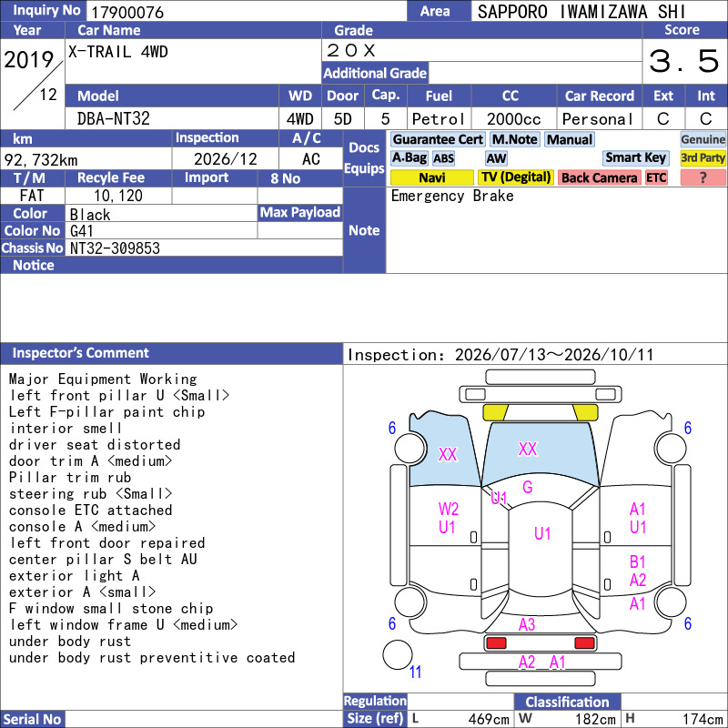Click the comment 'F window small stone chip'
728x728 pixels.
point(111,608)
